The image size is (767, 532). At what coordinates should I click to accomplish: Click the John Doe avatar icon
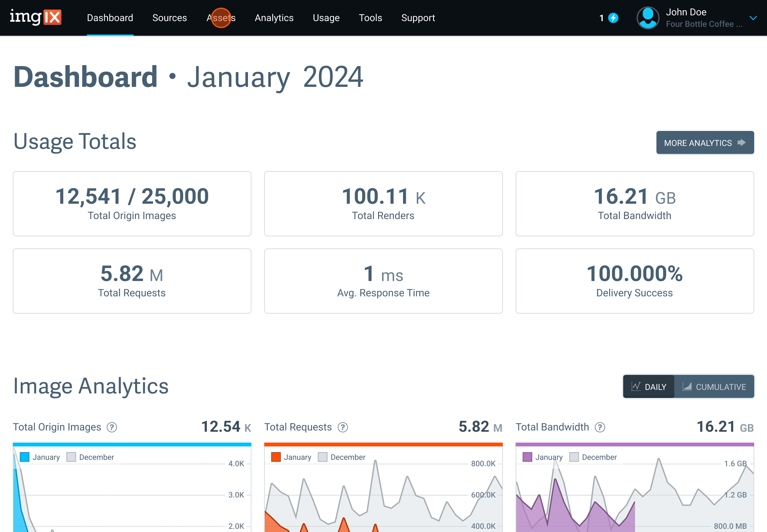(648, 18)
